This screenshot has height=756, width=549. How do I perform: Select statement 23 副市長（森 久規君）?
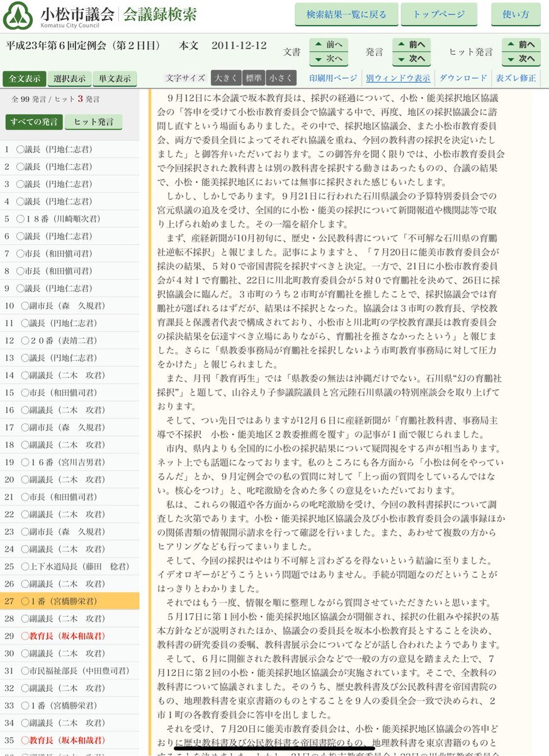coord(70,531)
